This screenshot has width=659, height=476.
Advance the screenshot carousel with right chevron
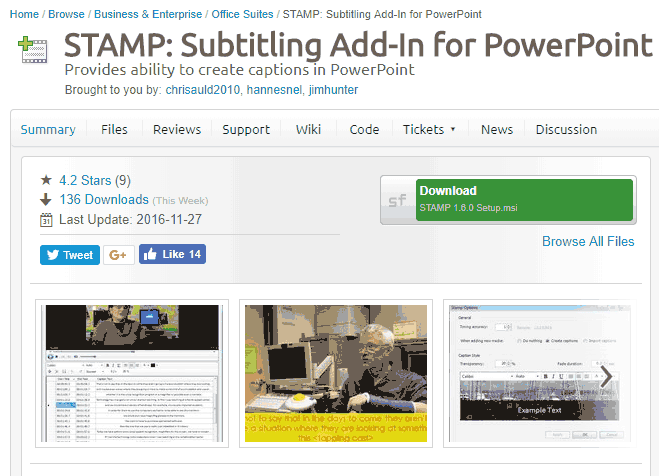(606, 377)
